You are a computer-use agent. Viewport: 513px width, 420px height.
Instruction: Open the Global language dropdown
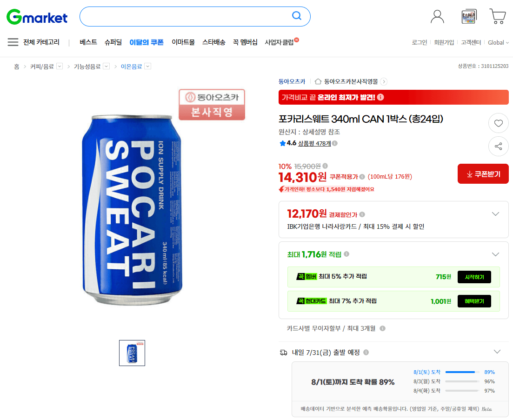pyautogui.click(x=498, y=42)
